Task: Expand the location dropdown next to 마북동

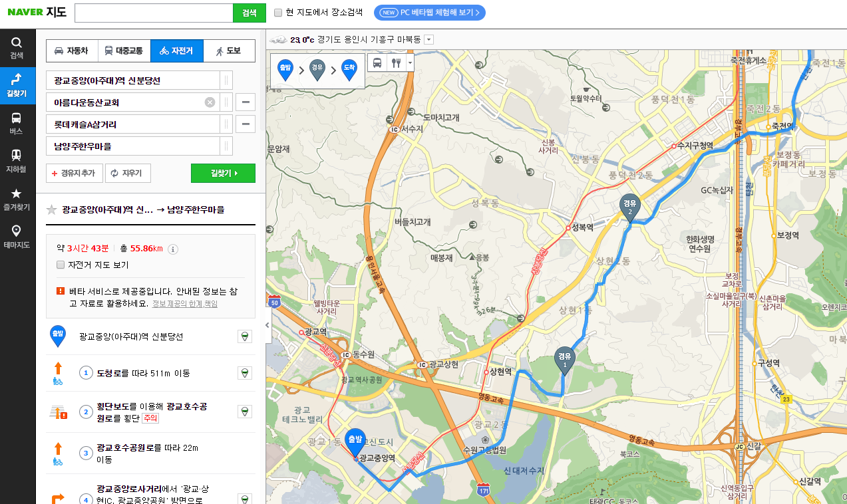Action: click(428, 39)
